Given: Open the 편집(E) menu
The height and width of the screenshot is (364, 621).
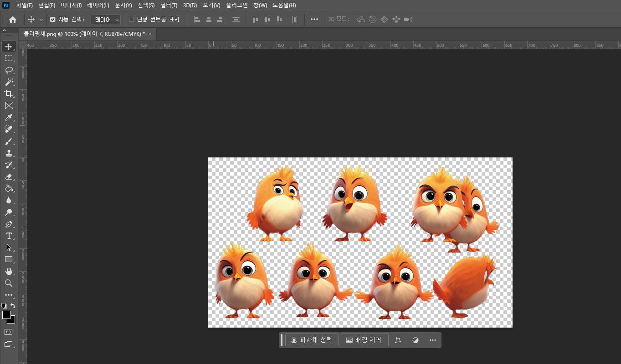Looking at the screenshot, I should (47, 5).
